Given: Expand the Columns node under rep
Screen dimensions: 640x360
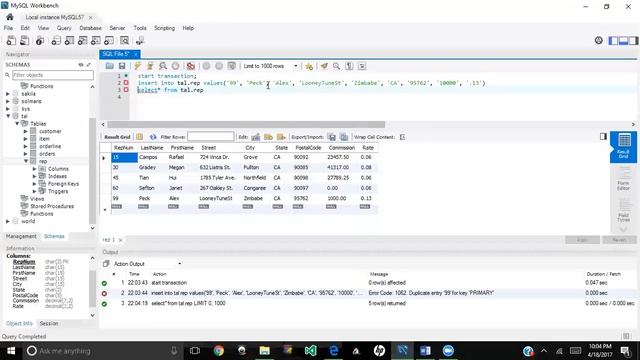Looking at the screenshot, I should point(34,169).
